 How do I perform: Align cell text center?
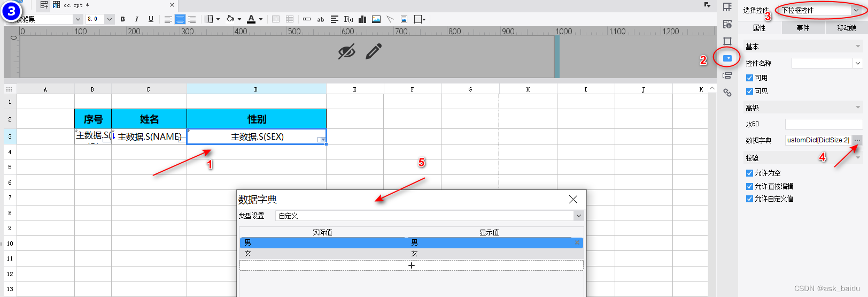[180, 19]
